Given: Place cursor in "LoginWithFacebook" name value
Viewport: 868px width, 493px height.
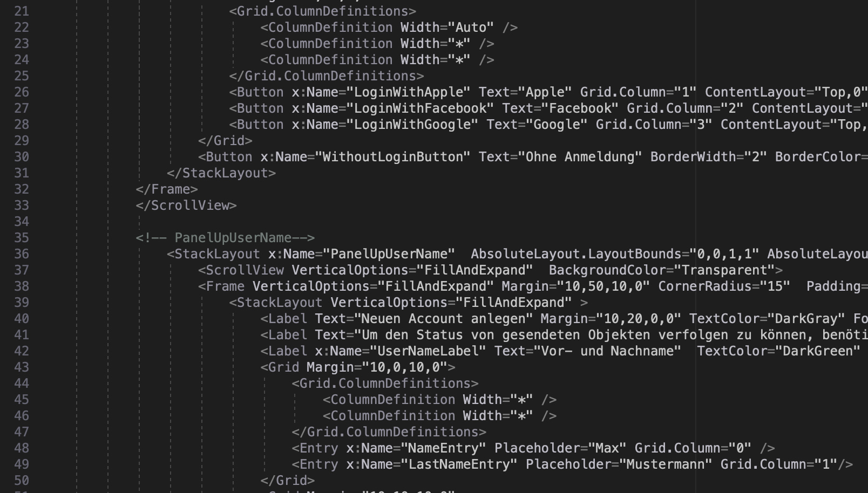Looking at the screenshot, I should pos(420,108).
